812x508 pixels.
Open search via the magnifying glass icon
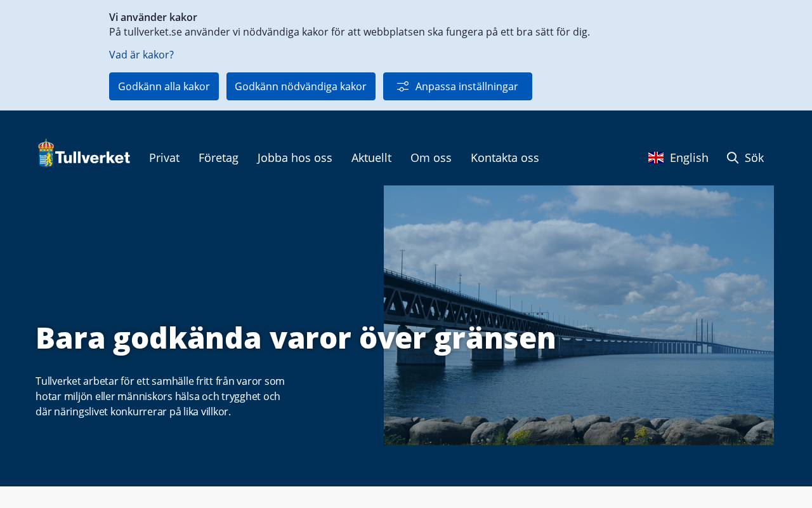(733, 157)
